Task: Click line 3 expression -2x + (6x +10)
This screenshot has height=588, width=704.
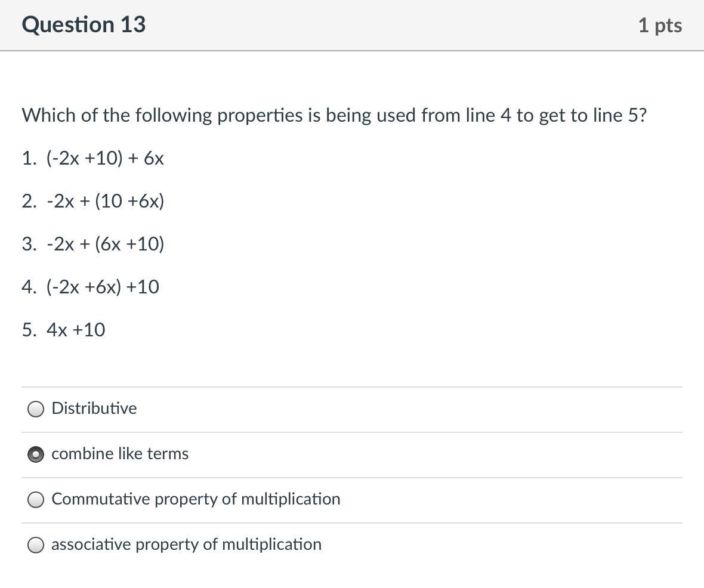Action: pos(105,245)
